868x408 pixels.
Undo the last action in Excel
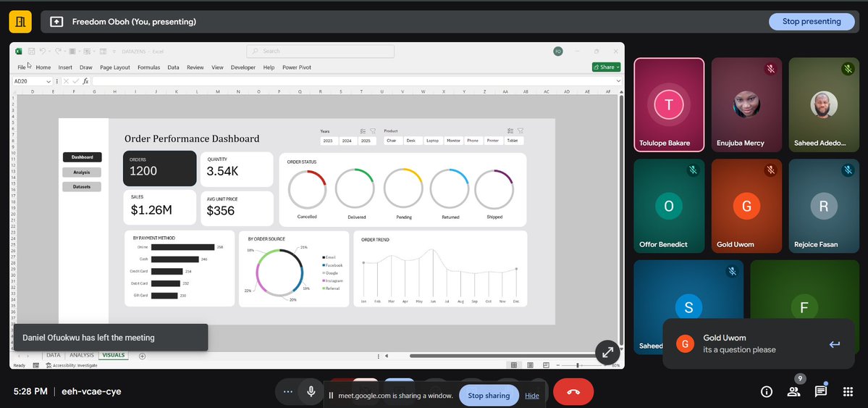[43, 51]
